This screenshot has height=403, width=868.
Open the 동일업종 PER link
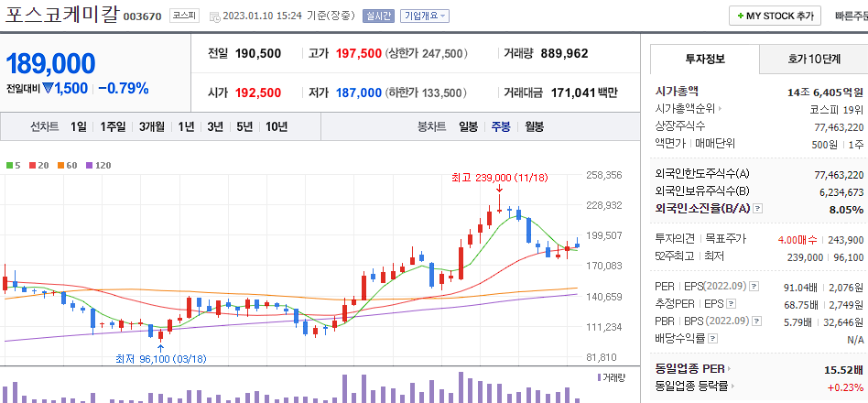point(689,369)
